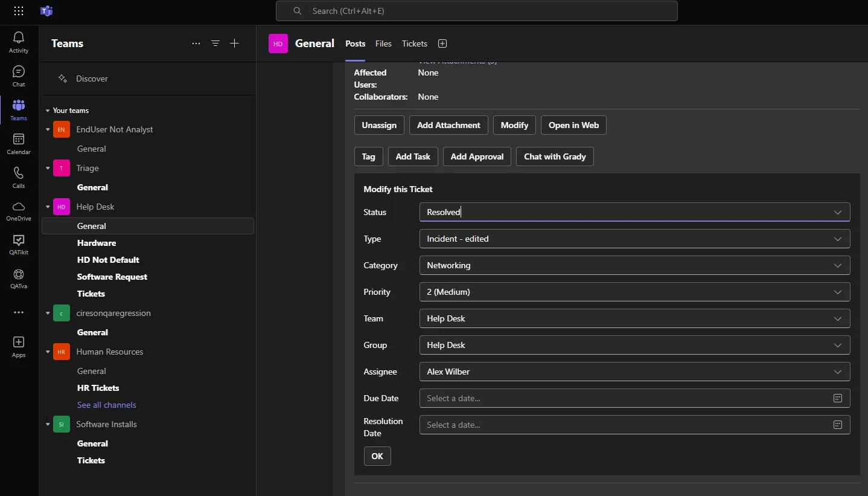Click the filter teams icon
868x496 pixels.
(x=215, y=43)
